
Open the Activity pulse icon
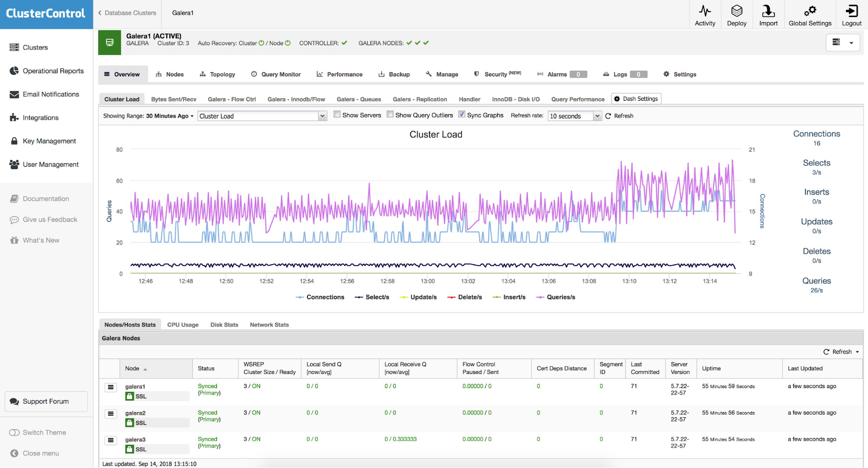pos(705,11)
